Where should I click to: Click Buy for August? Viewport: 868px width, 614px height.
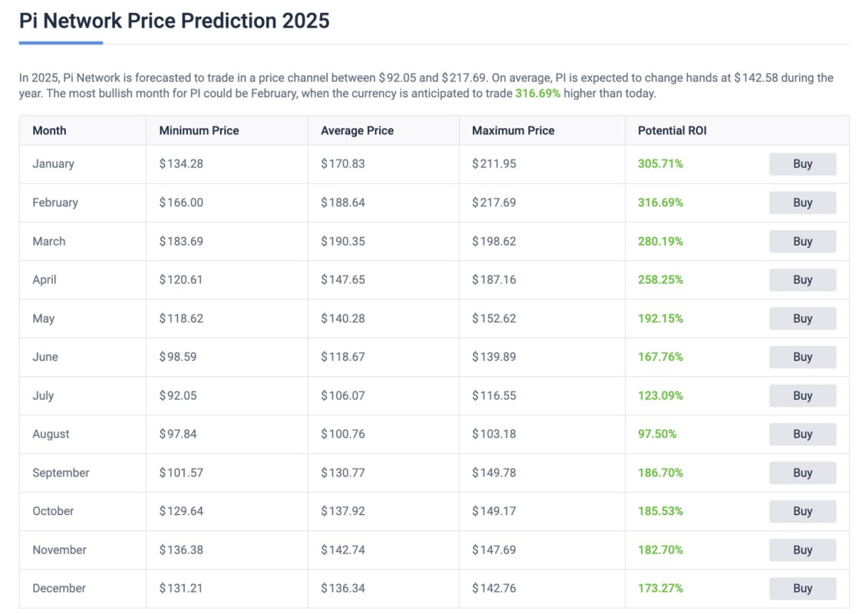pyautogui.click(x=803, y=434)
